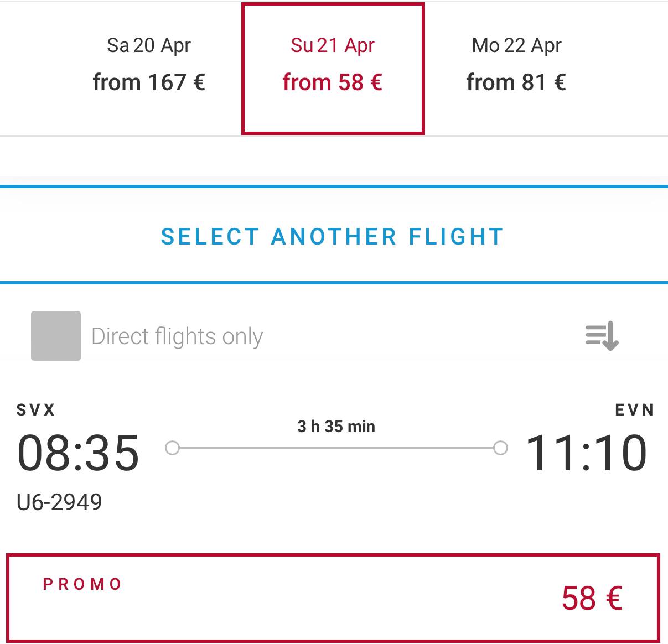Tap the 'from 81 €' Monday price

[x=516, y=82]
